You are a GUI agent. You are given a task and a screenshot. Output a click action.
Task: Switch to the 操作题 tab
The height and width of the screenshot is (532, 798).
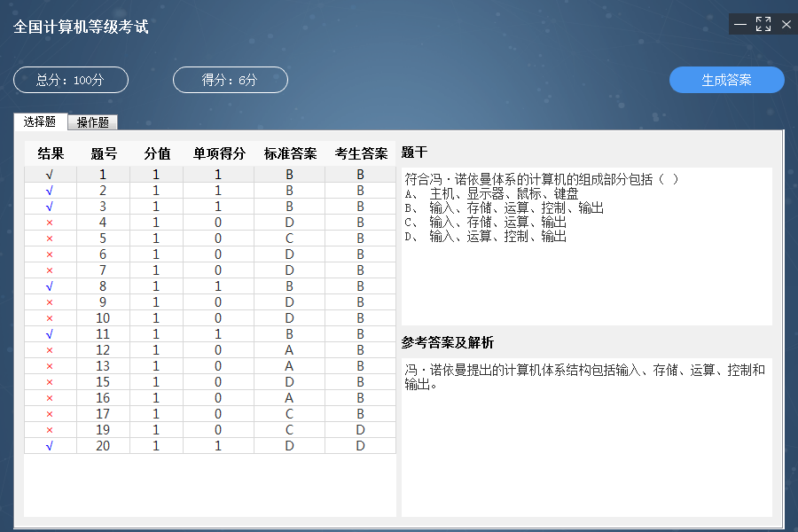(x=92, y=122)
